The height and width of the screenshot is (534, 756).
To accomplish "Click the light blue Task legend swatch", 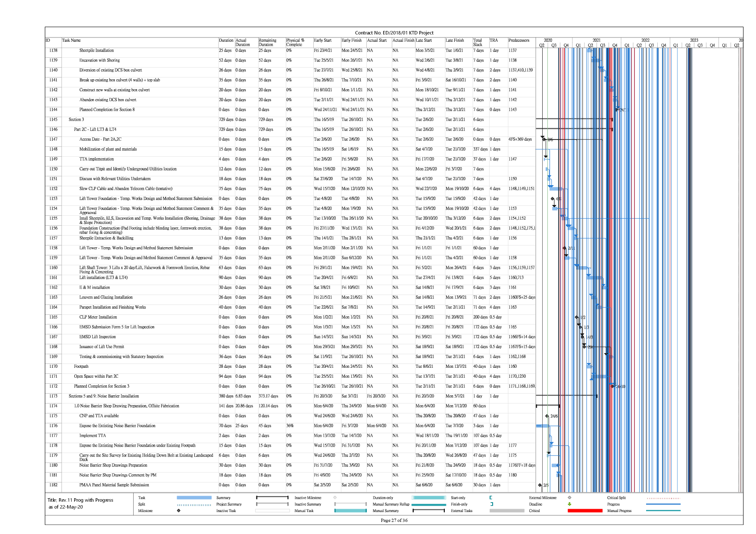I will point(194,498).
